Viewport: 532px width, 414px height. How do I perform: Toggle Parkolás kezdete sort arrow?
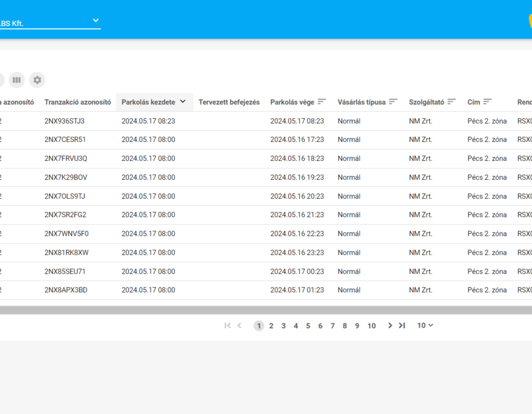pyautogui.click(x=183, y=102)
